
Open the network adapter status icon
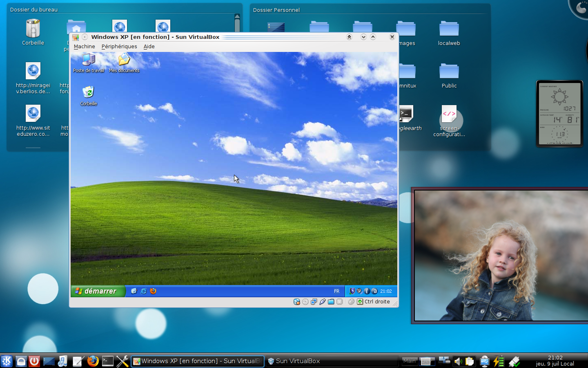(314, 302)
